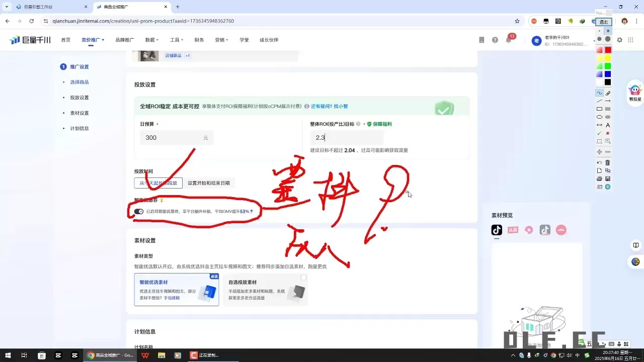
Task: Click the ROI target input showing 2.3
Action: click(x=347, y=137)
